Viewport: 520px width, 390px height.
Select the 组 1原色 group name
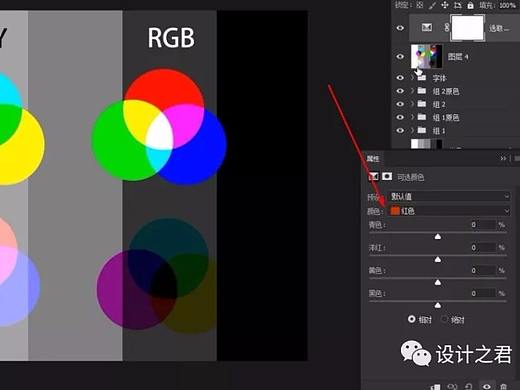446,117
